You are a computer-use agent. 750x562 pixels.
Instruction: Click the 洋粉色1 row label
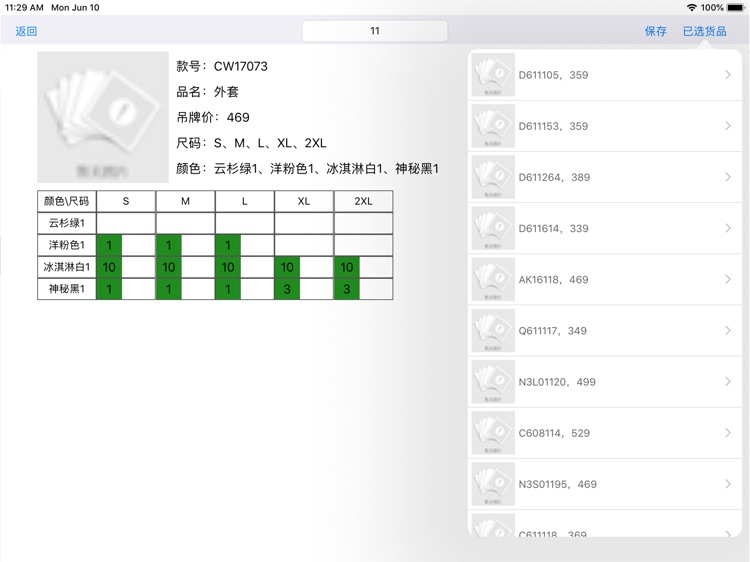tap(66, 245)
